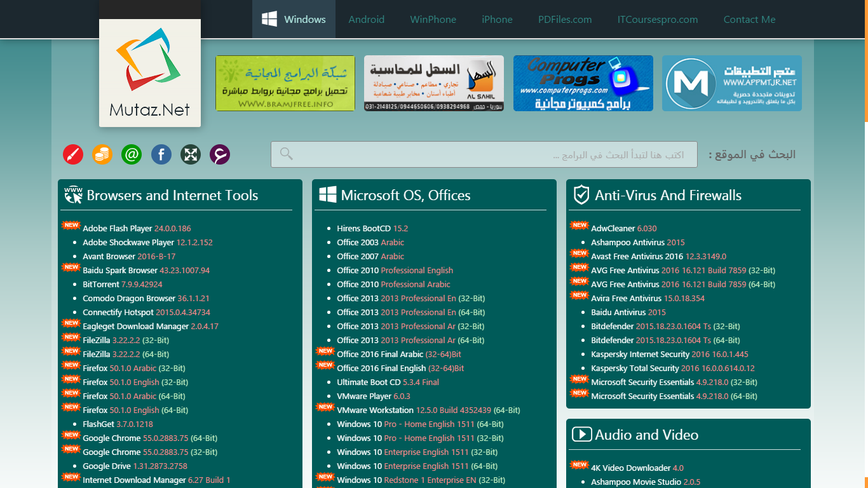Open Eagleget Download Manager link
The width and height of the screenshot is (868, 488).
tap(151, 327)
